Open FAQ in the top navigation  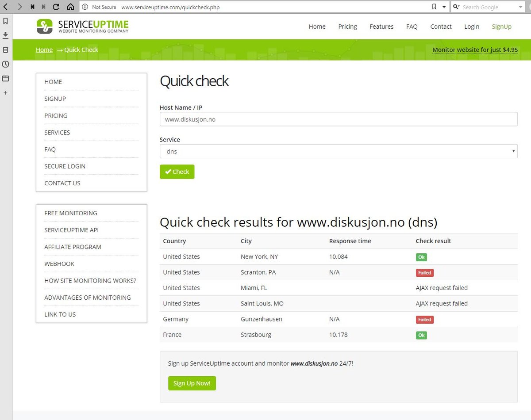tap(412, 27)
